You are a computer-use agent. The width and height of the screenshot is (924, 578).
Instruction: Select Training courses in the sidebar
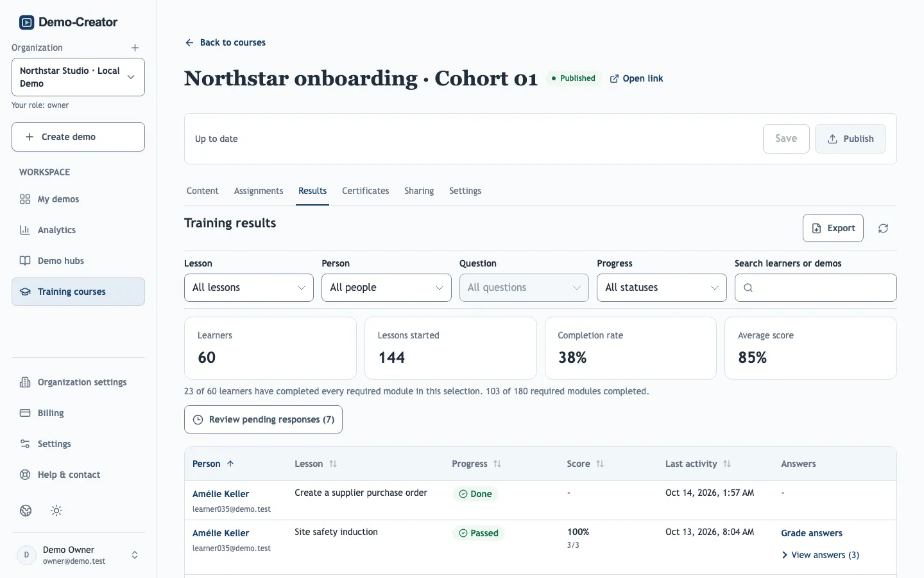[x=78, y=292]
